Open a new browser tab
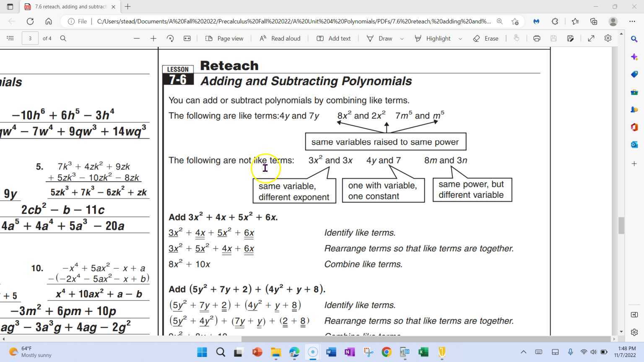 [x=128, y=7]
